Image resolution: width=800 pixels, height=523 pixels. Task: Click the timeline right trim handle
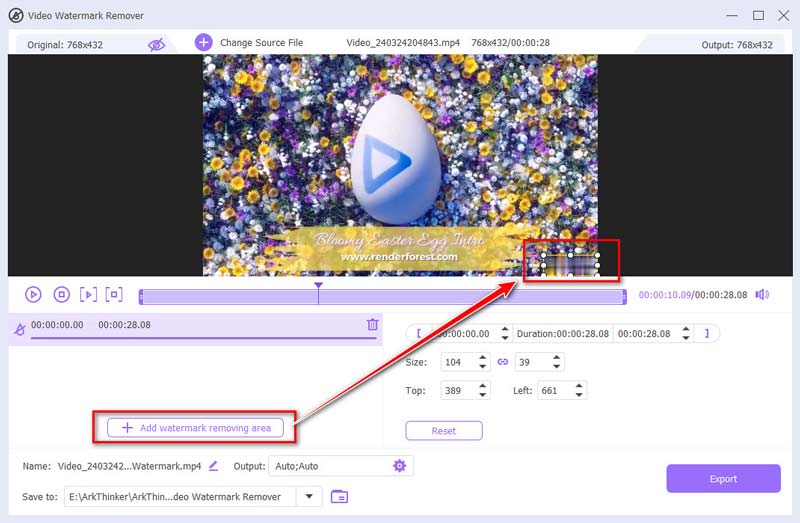[624, 296]
